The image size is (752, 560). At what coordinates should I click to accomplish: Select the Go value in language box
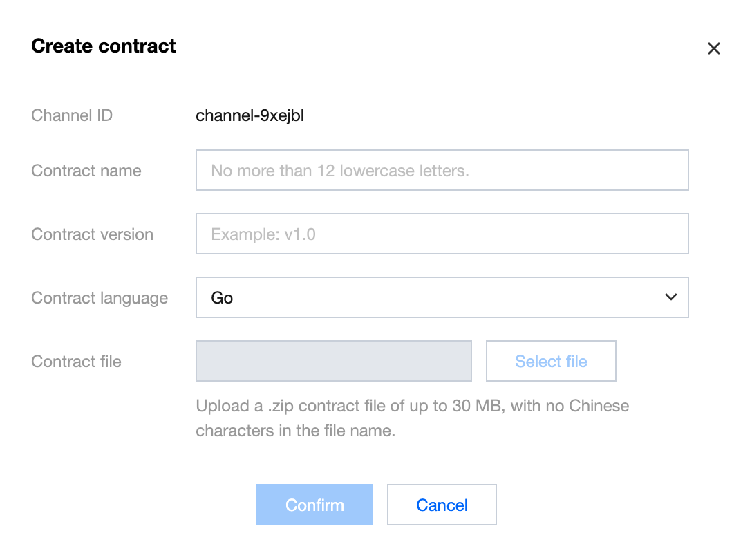(223, 298)
